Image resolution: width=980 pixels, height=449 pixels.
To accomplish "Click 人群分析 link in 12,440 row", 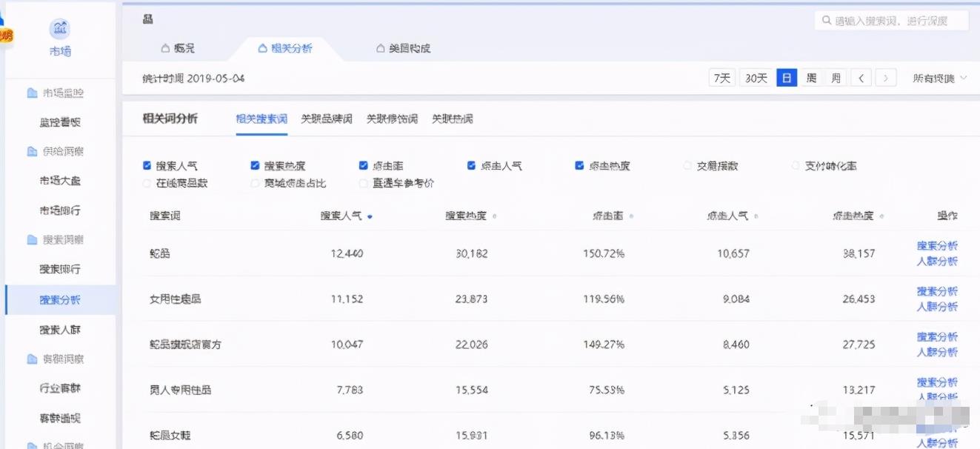I will click(x=937, y=262).
